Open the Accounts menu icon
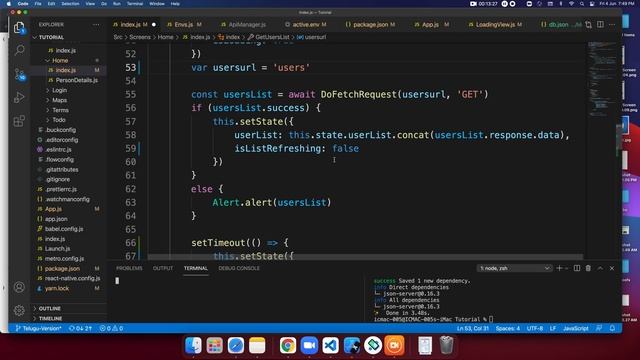640x360 pixels. [x=19, y=287]
